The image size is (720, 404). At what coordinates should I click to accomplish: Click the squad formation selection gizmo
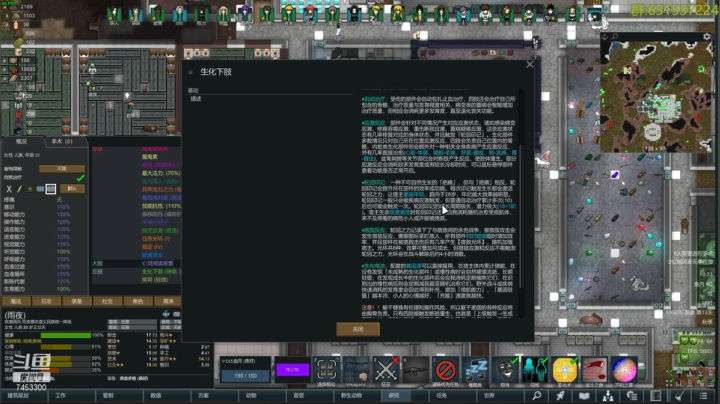point(327,370)
